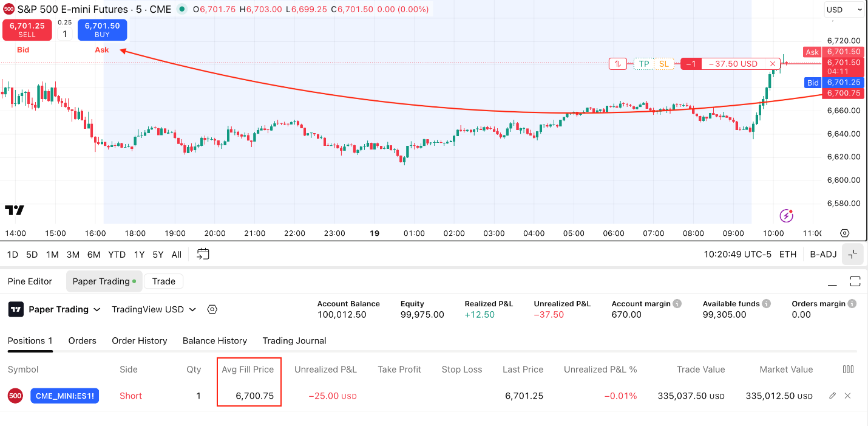Close ES1! position with row X icon
Viewport: 868px width, 426px height.
[848, 396]
